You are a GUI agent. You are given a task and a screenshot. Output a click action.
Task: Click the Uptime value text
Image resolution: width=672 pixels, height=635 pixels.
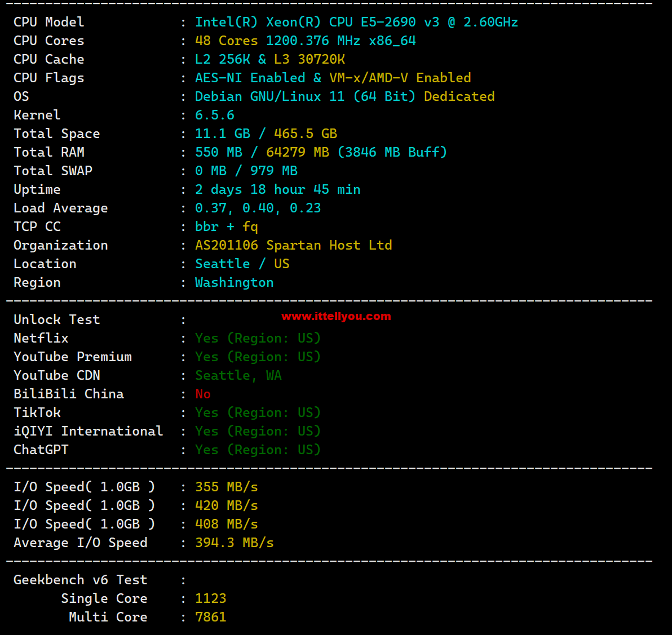[277, 189]
